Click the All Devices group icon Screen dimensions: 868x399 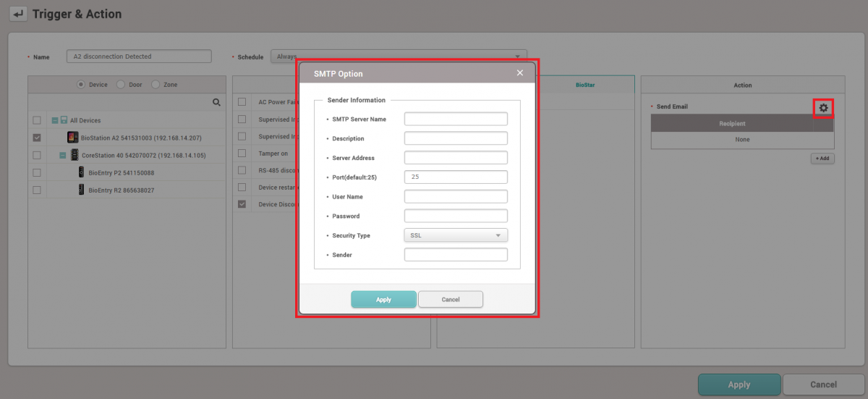[64, 120]
